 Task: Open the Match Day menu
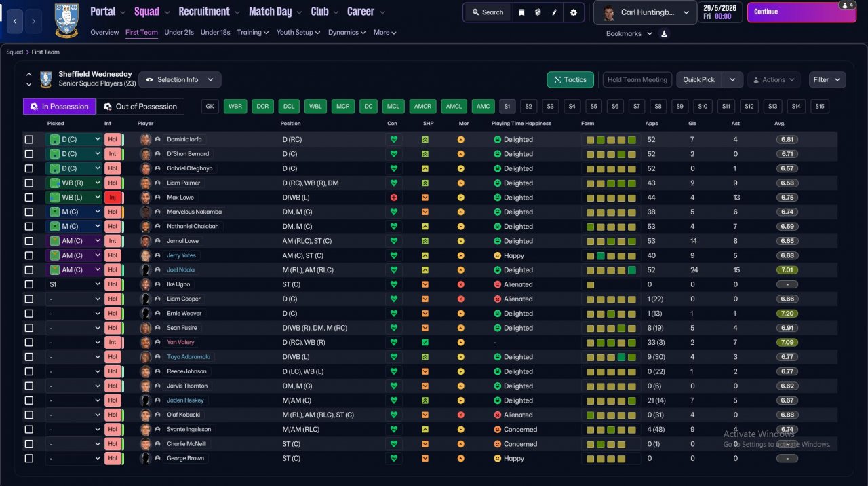275,12
